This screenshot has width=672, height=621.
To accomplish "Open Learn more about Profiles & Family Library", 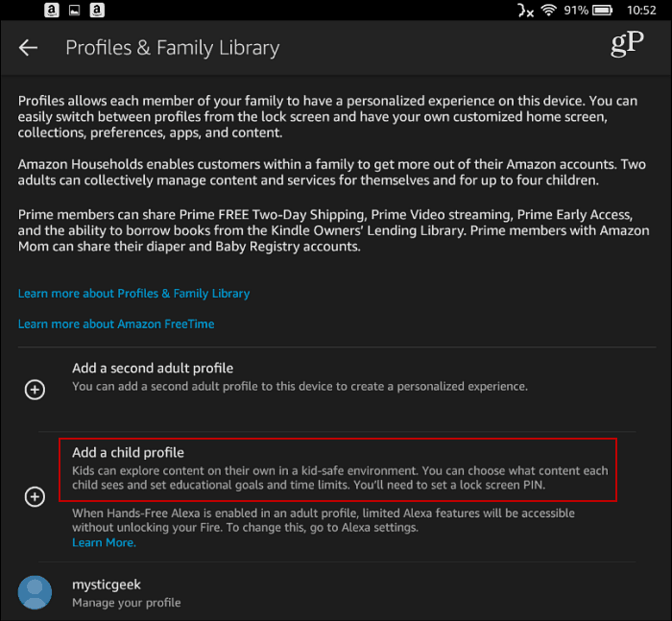I will (x=133, y=294).
